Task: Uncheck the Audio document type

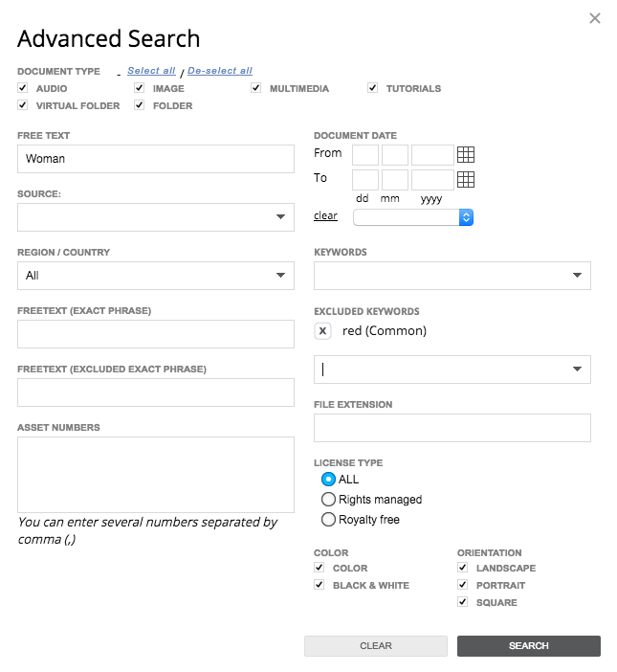Action: pyautogui.click(x=23, y=88)
